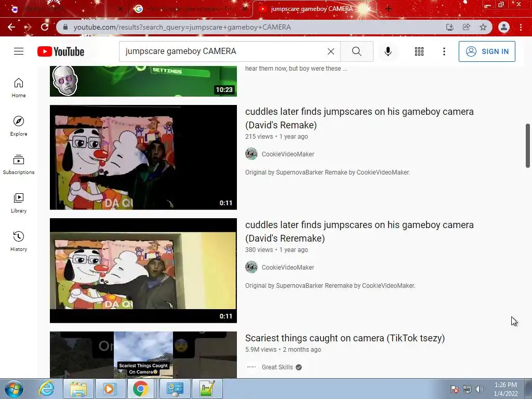Open Windows Media Player on the taskbar
This screenshot has height=399, width=532.
pos(110,389)
